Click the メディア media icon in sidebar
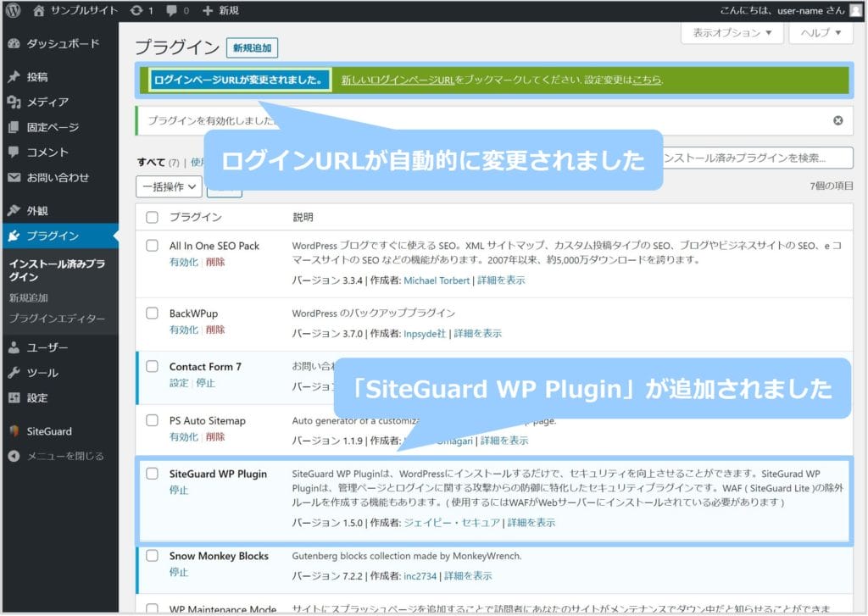 point(14,103)
